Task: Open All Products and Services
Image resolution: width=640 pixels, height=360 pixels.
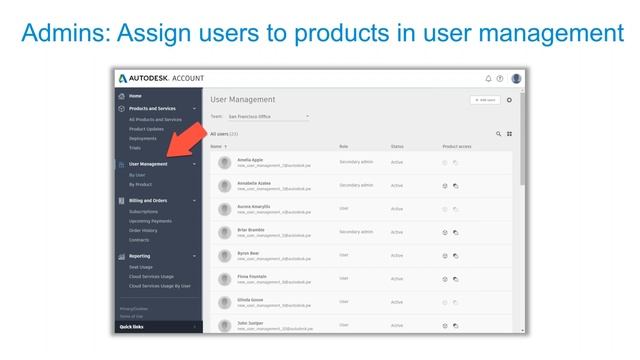Action: pyautogui.click(x=155, y=120)
